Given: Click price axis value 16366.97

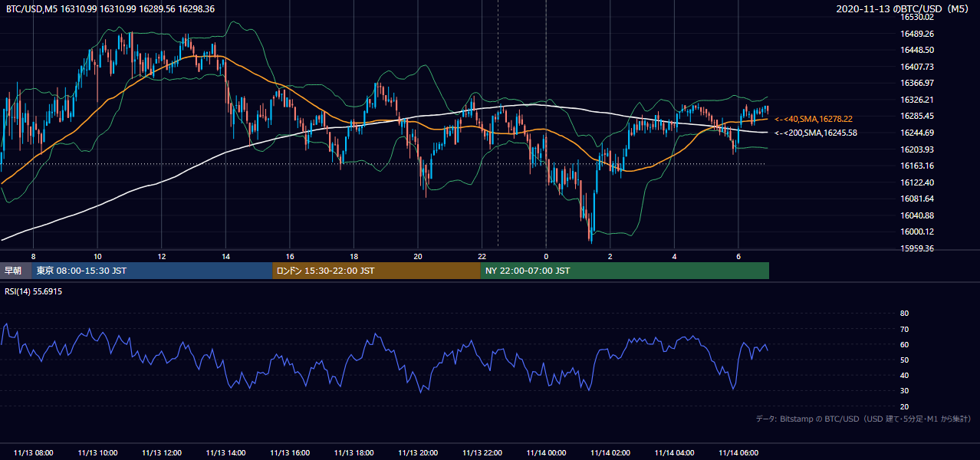Looking at the screenshot, I should (916, 83).
